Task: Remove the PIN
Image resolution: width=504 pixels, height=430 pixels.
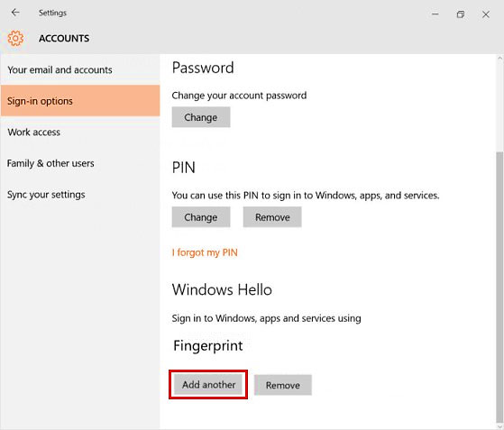Action: point(272,217)
